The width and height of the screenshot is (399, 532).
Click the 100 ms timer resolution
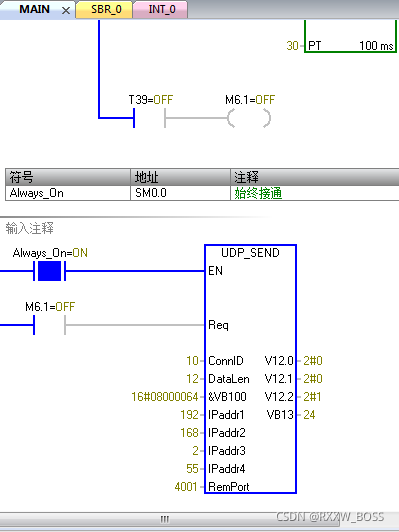click(x=376, y=45)
